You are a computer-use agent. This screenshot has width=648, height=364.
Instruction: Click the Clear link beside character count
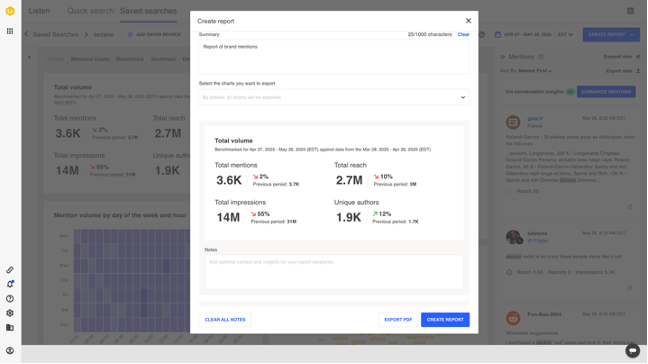click(x=463, y=34)
